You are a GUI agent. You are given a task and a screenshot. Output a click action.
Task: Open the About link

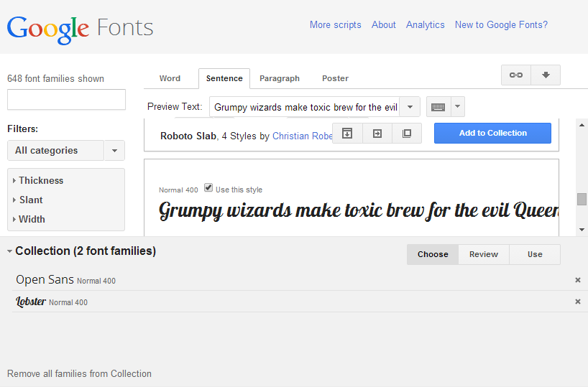[x=384, y=24]
